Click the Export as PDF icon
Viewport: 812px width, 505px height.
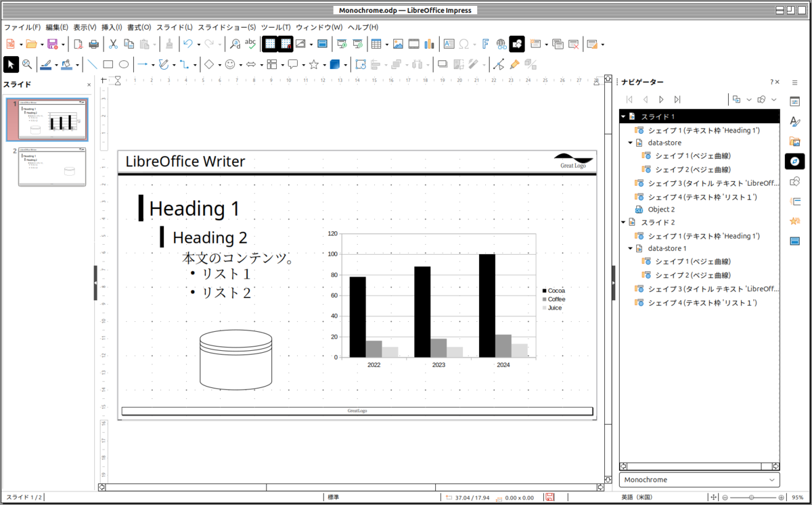coord(78,44)
